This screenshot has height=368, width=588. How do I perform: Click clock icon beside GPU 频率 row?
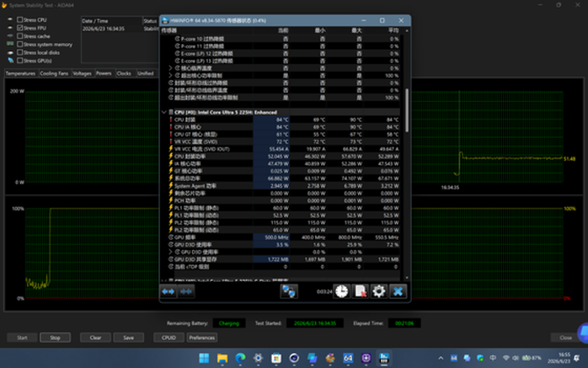171,237
